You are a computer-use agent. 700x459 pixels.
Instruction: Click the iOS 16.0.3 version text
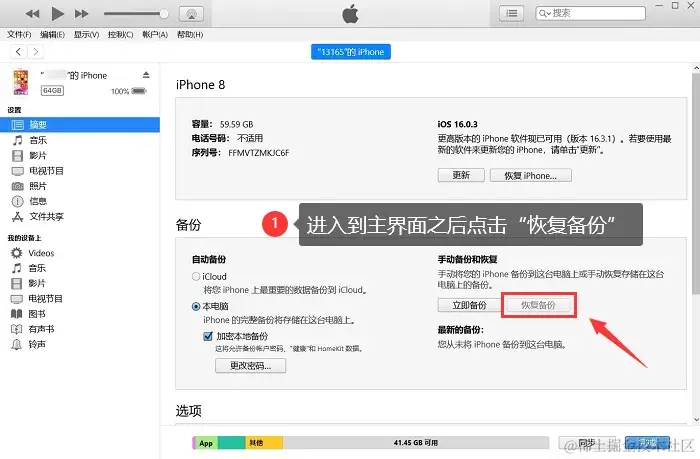(x=458, y=124)
